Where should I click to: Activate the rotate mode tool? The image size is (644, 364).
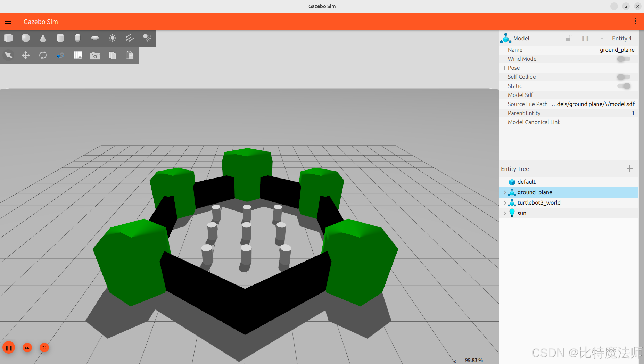tap(43, 55)
